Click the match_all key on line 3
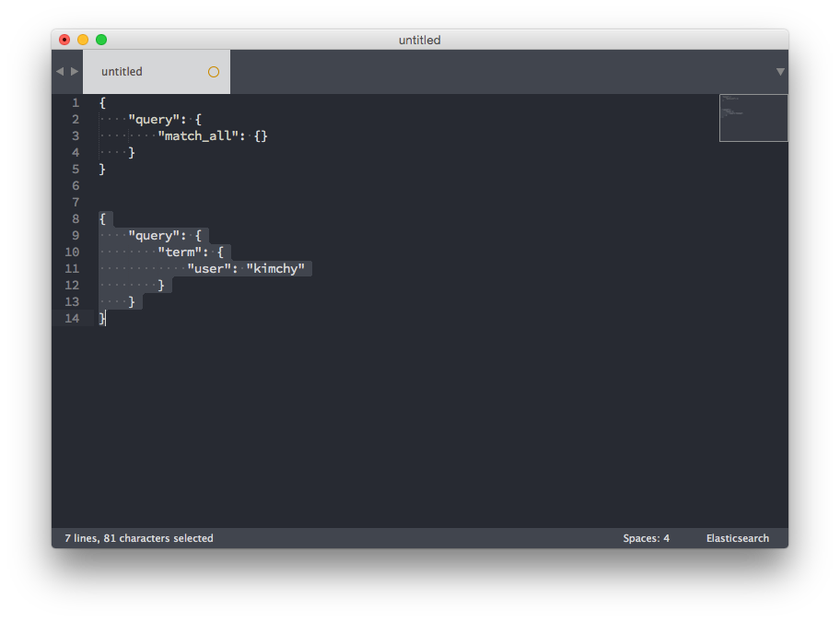 click(x=199, y=135)
